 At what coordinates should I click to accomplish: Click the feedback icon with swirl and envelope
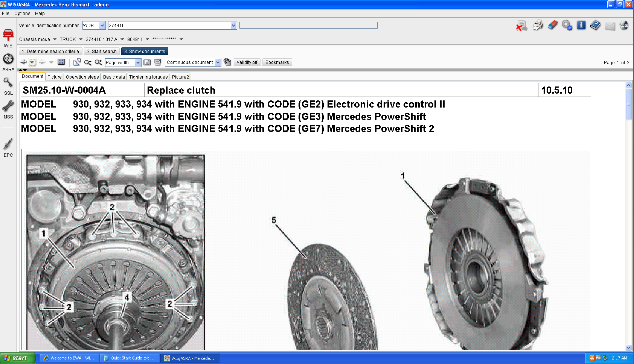coord(624,25)
